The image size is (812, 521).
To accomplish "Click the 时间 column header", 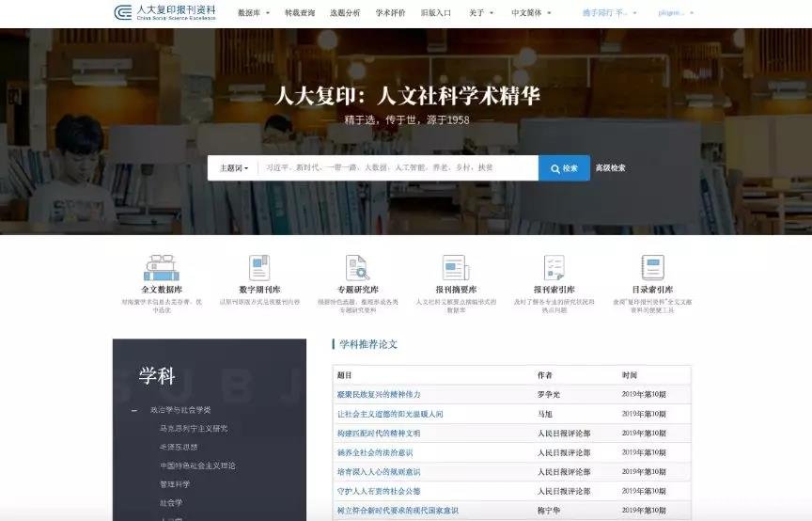I will point(630,375).
